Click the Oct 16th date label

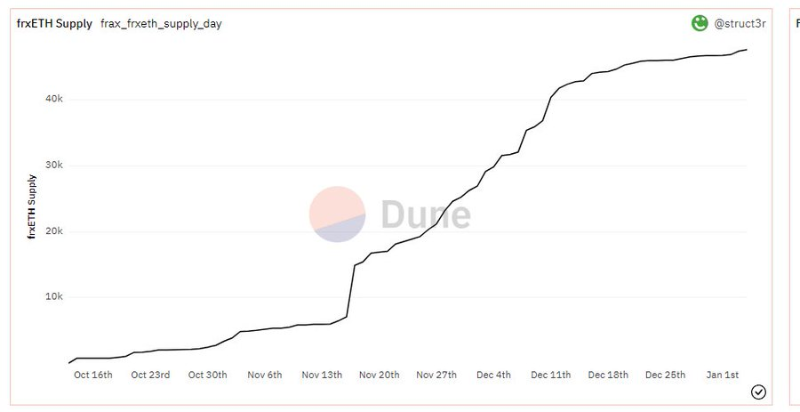click(94, 375)
